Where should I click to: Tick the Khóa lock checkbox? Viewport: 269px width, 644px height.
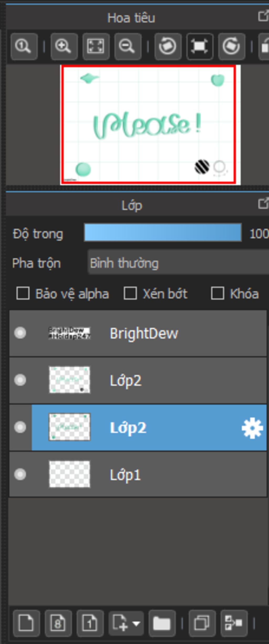pos(218,293)
